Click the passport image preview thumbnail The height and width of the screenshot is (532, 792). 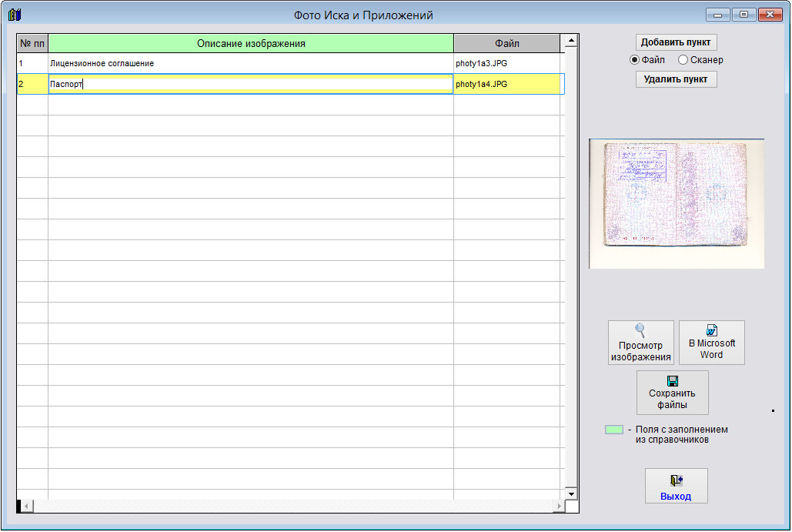(676, 204)
